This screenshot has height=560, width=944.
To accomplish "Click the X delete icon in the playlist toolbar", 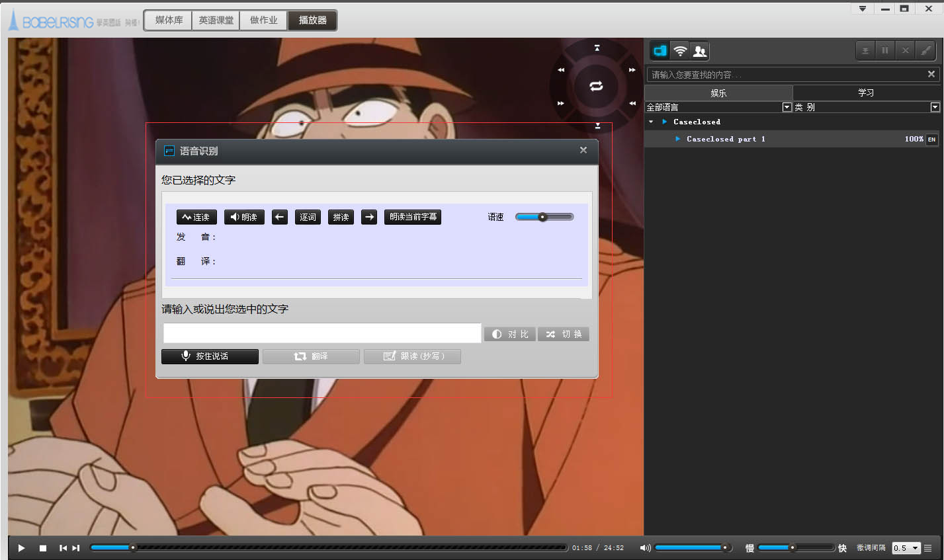I will (906, 50).
